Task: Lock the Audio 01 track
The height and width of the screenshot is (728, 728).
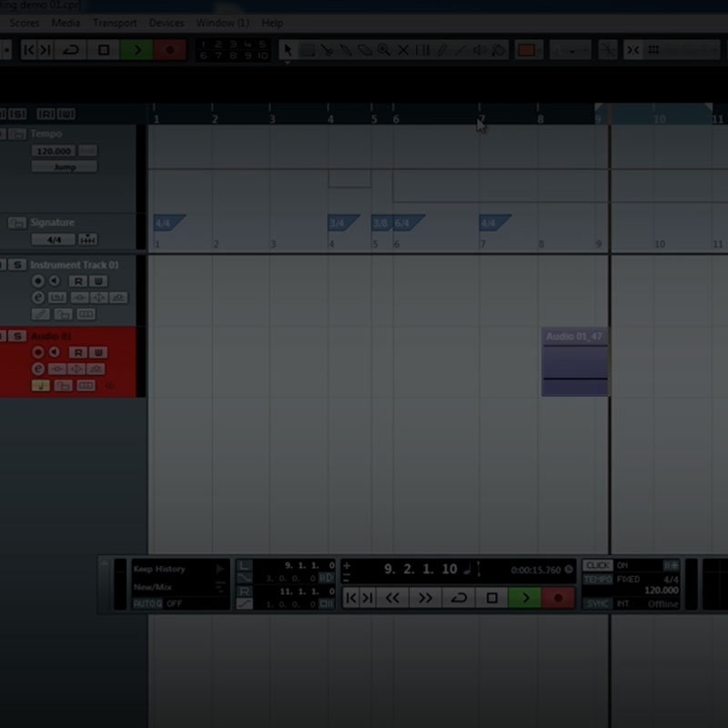Action: pyautogui.click(x=63, y=386)
